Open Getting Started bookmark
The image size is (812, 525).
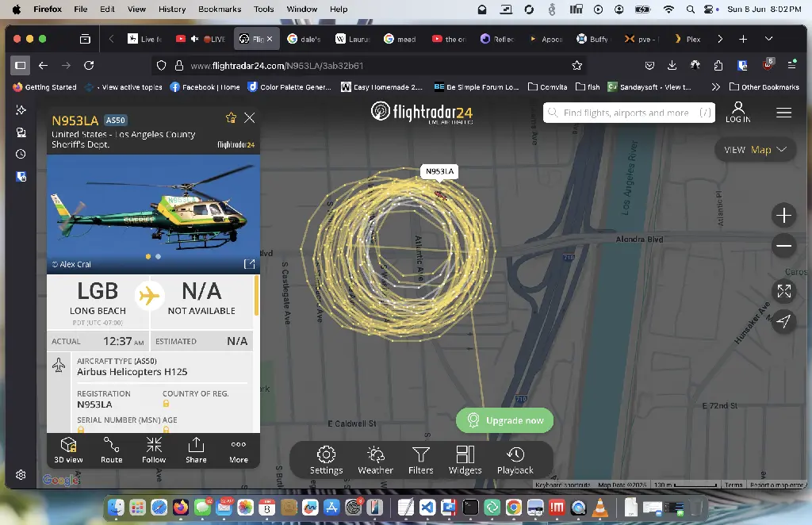coord(44,87)
